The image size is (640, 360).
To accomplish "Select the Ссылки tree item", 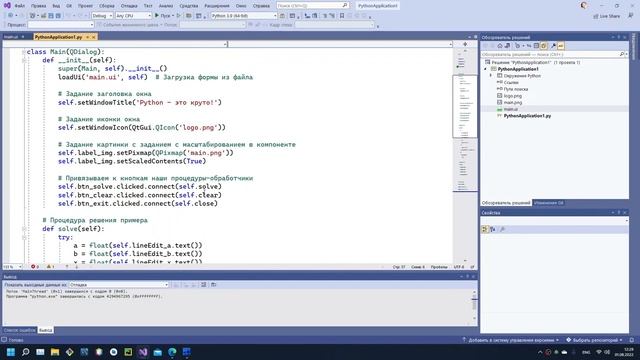I will tap(511, 82).
